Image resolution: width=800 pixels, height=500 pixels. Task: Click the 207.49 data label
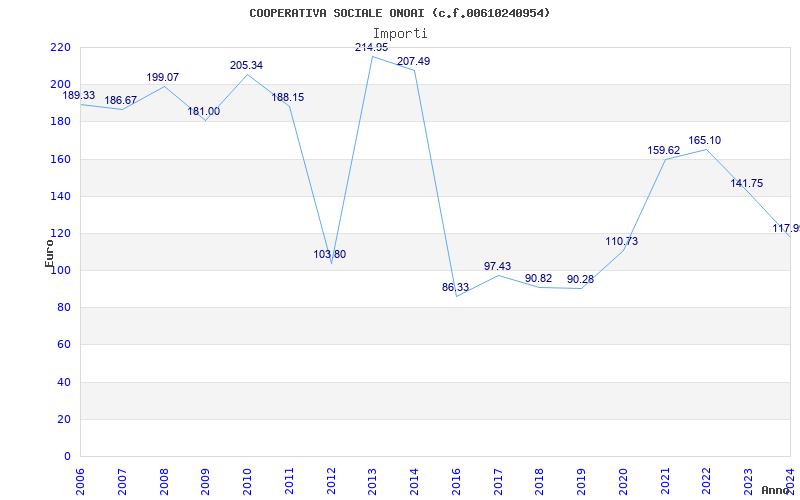(414, 62)
